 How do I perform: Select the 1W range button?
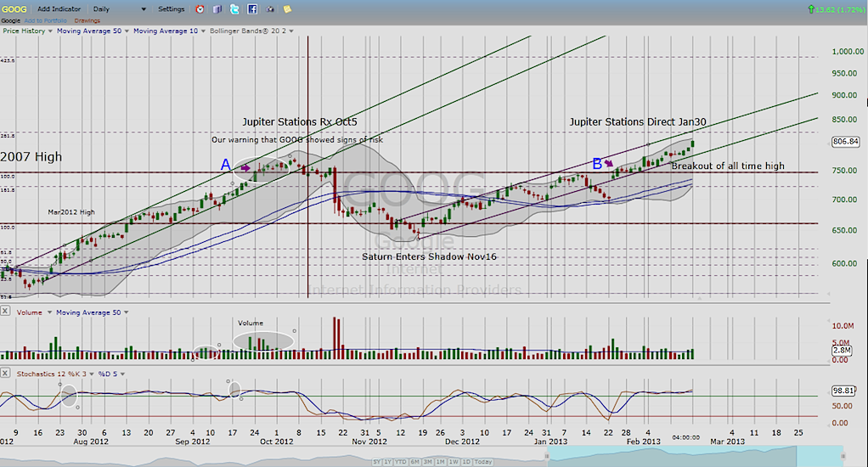[x=454, y=461]
